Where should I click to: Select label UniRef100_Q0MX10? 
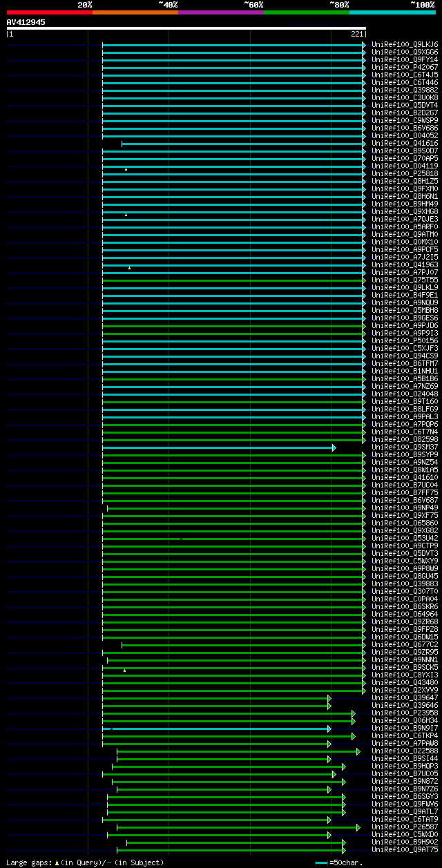(405, 242)
